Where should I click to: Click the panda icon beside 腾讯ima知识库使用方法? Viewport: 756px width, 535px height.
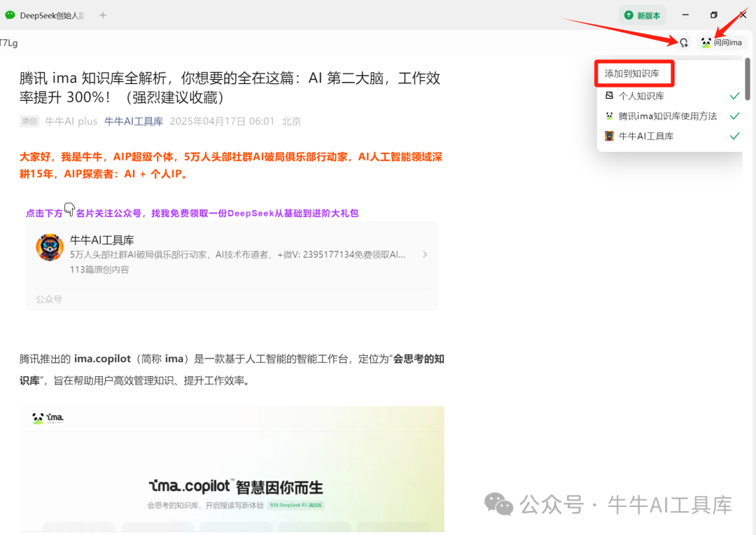[610, 116]
